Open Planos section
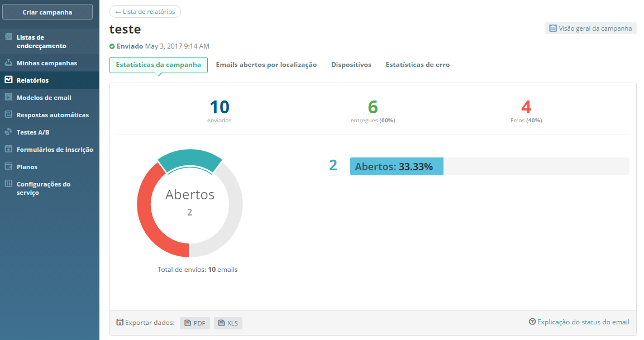The height and width of the screenshot is (340, 644). [49, 166]
